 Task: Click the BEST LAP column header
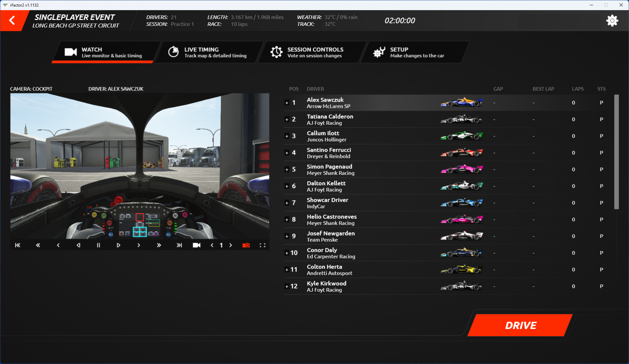click(543, 89)
